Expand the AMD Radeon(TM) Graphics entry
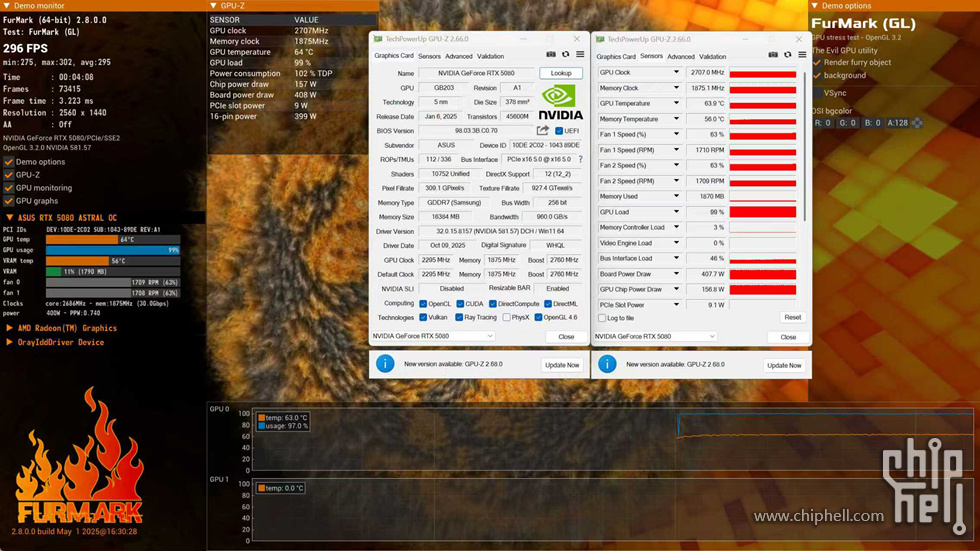This screenshot has height=551, width=980. (10, 328)
